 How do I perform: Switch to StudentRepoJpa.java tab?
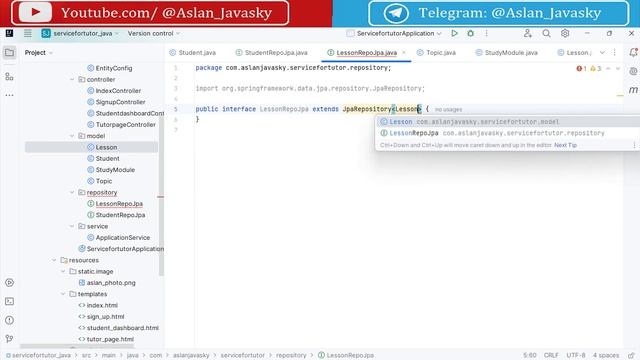272,53
